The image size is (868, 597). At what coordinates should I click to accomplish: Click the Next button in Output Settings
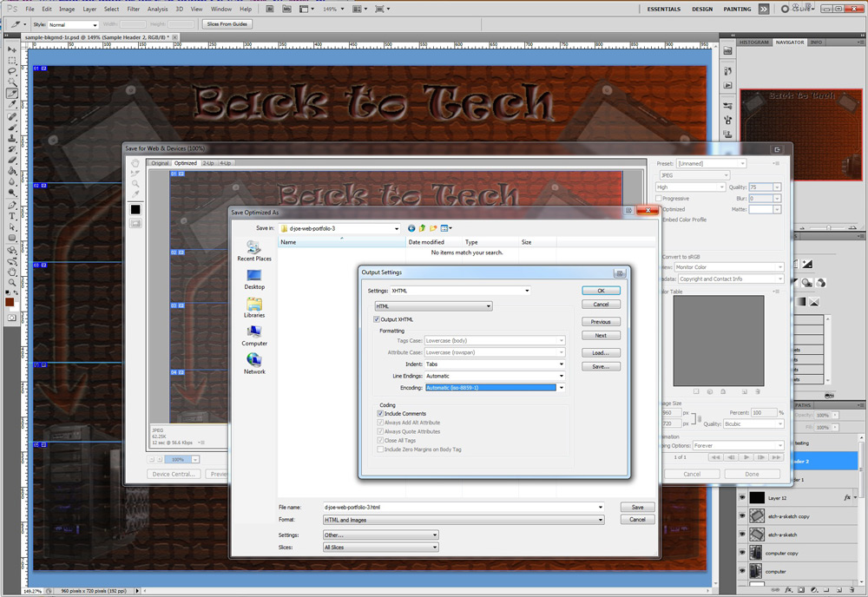[x=601, y=335]
